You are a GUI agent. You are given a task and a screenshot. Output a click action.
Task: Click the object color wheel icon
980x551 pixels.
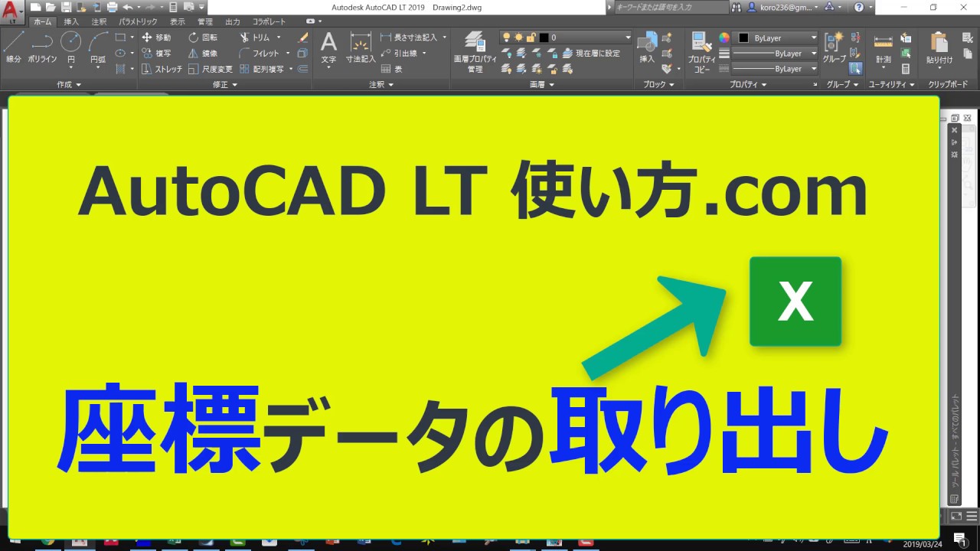coord(724,37)
